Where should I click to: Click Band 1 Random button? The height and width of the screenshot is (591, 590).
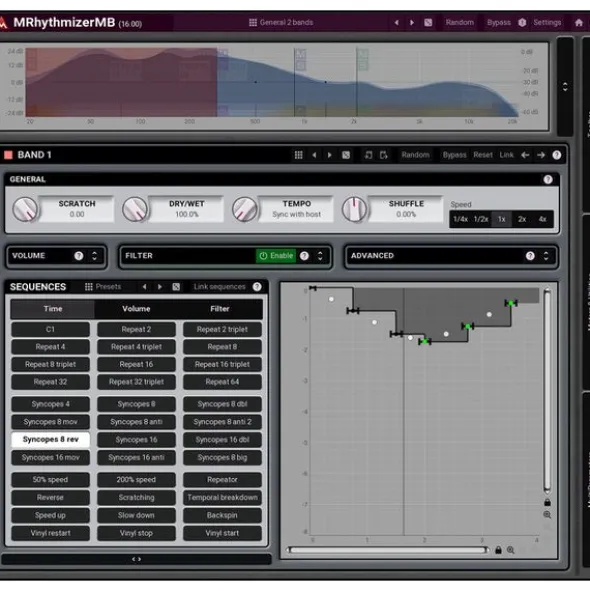pos(415,155)
